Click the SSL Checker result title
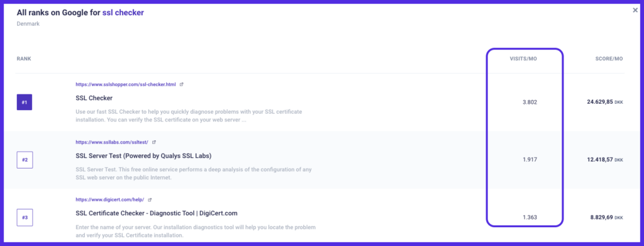Viewport: 644px width, 246px height. tap(94, 98)
